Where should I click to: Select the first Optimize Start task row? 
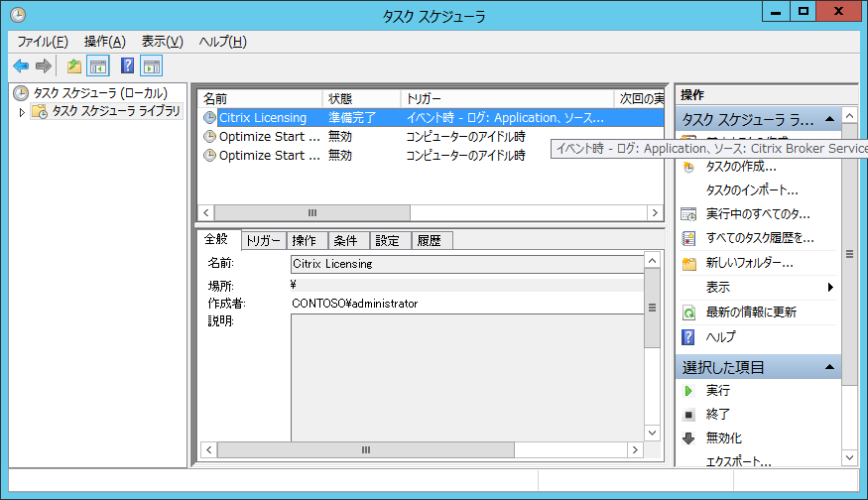[x=269, y=136]
